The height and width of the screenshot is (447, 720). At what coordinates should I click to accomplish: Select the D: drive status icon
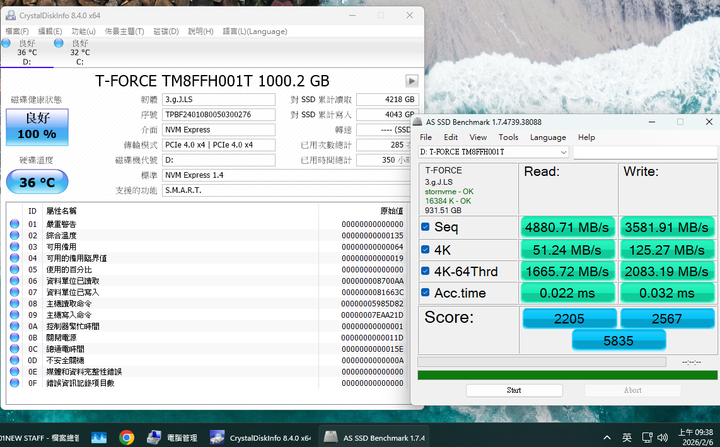coord(8,44)
